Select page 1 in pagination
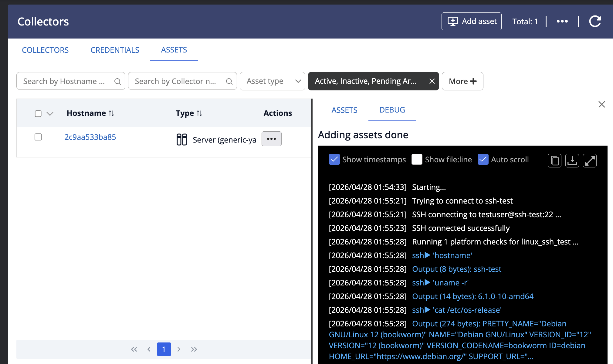This screenshot has width=613, height=364. (x=164, y=349)
